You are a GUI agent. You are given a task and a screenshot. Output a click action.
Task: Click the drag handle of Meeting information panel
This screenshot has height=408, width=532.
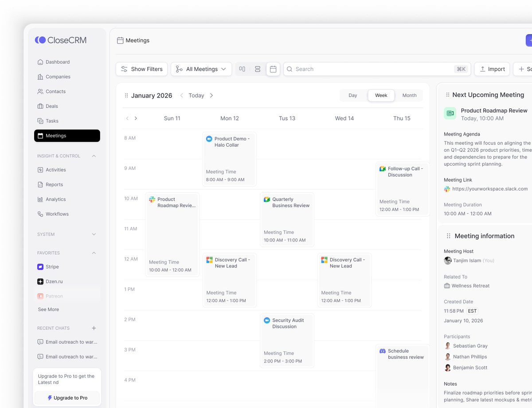click(449, 236)
